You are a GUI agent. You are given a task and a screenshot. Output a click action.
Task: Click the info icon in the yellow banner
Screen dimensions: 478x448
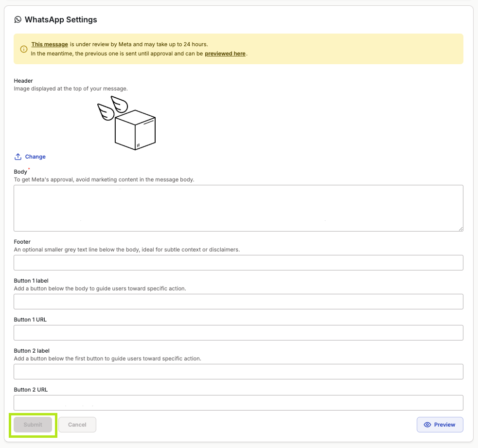[x=24, y=49]
